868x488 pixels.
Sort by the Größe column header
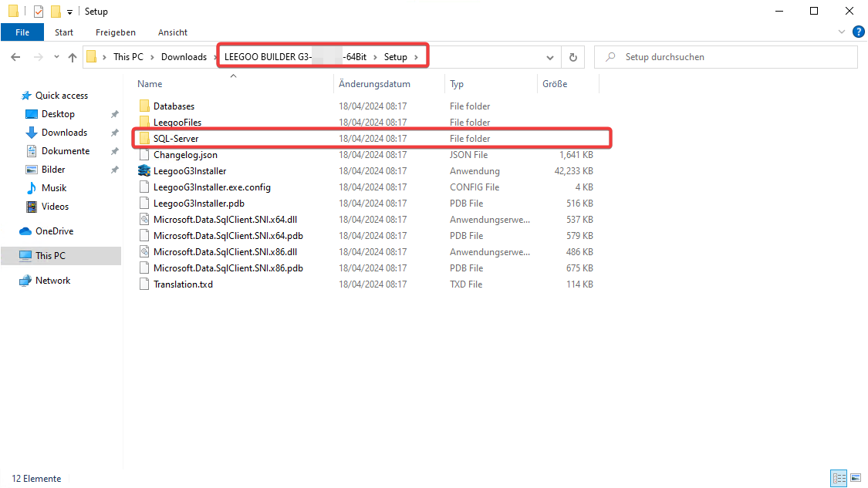(555, 84)
